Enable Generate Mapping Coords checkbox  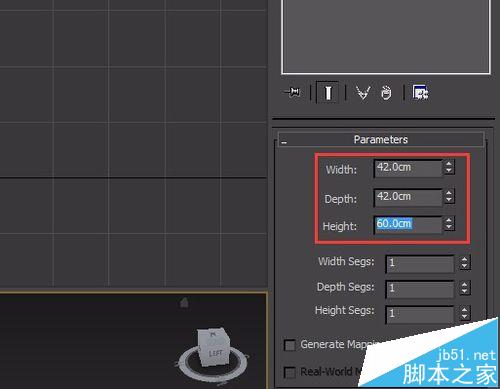coord(289,345)
